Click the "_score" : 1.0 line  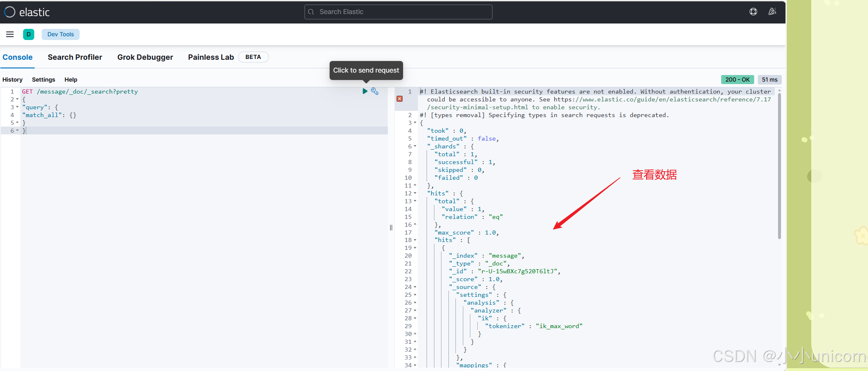pos(476,279)
